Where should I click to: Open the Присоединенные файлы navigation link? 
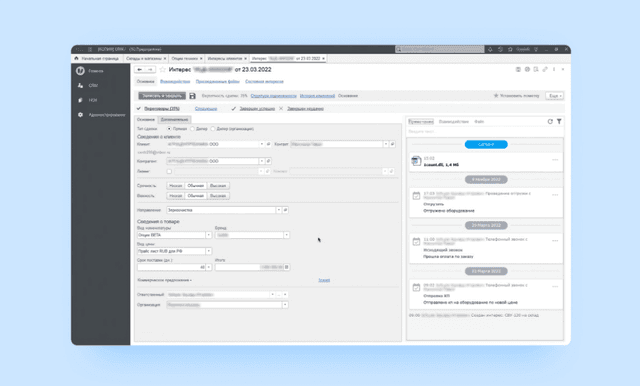(218, 82)
